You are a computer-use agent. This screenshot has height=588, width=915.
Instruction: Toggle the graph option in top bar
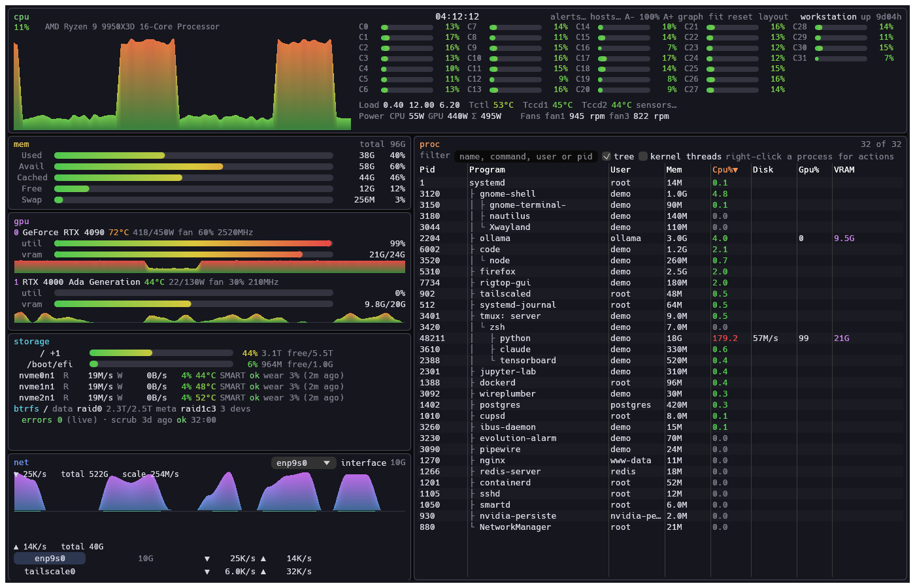click(690, 17)
